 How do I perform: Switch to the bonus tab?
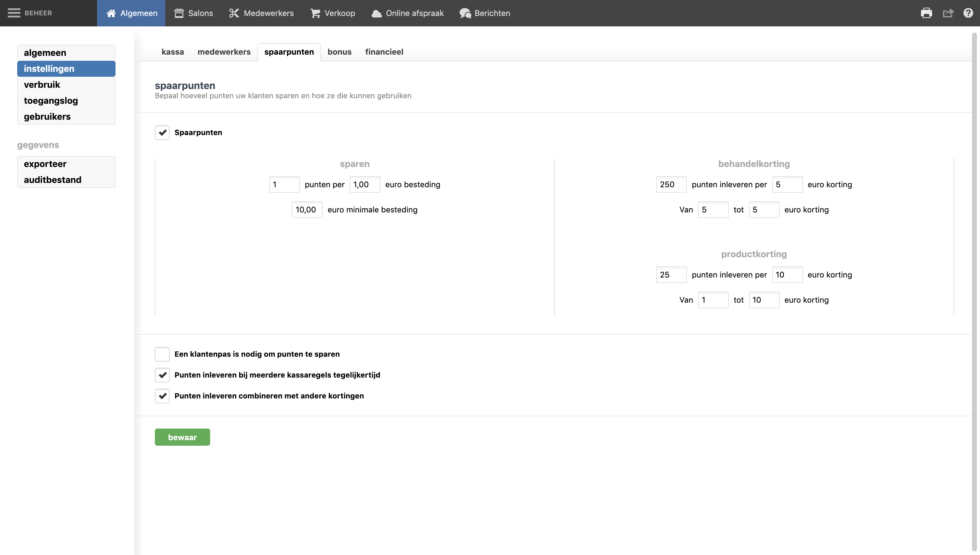(x=339, y=52)
